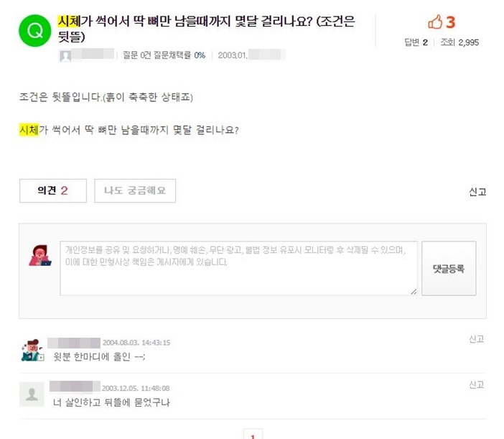Click the 답변 2 answer count
The image size is (504, 439).
(x=416, y=42)
